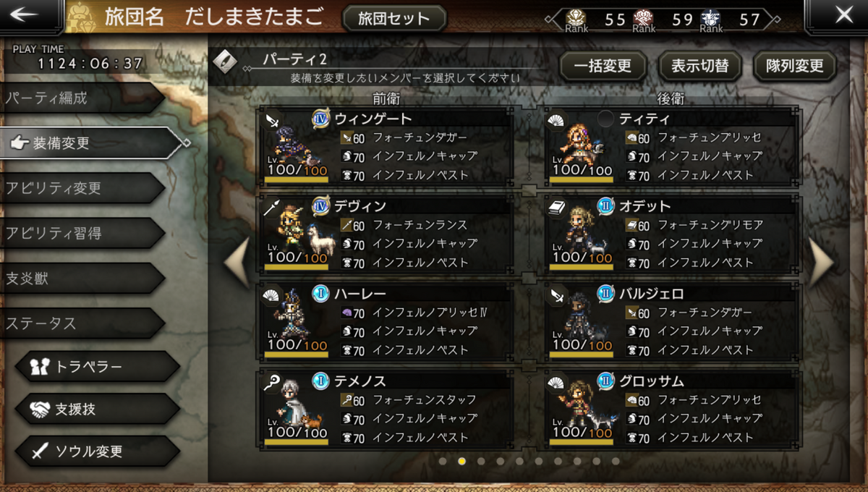The width and height of the screenshot is (868, 492).
Task: Show next party with right arrow
Action: click(x=821, y=262)
